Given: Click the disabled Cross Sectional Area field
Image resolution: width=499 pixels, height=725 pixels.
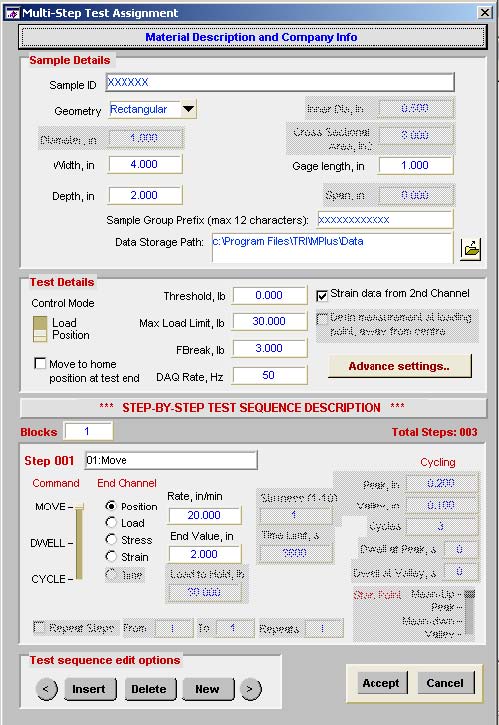Looking at the screenshot, I should pyautogui.click(x=415, y=135).
